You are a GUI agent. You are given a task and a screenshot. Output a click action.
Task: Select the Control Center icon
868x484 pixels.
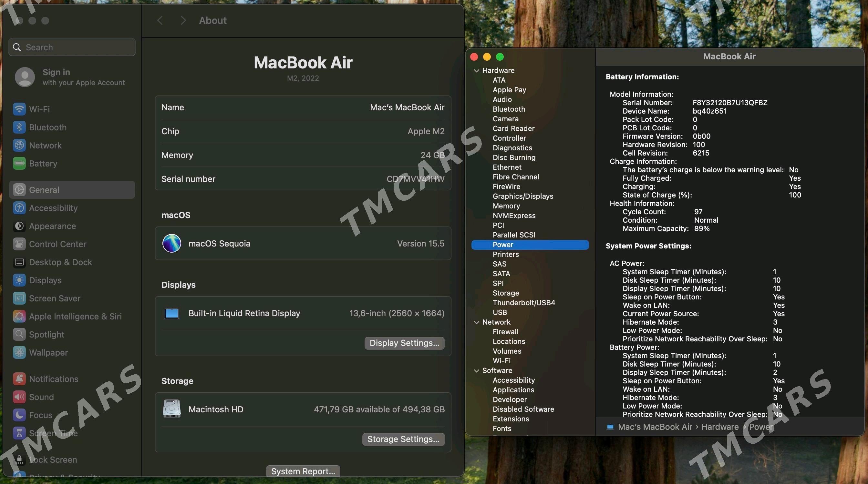[19, 244]
